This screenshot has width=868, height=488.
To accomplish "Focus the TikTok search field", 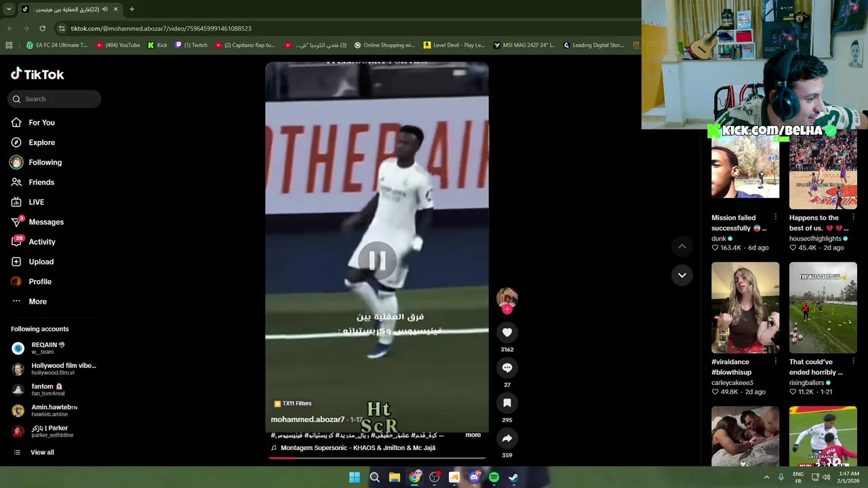I will pyautogui.click(x=54, y=99).
